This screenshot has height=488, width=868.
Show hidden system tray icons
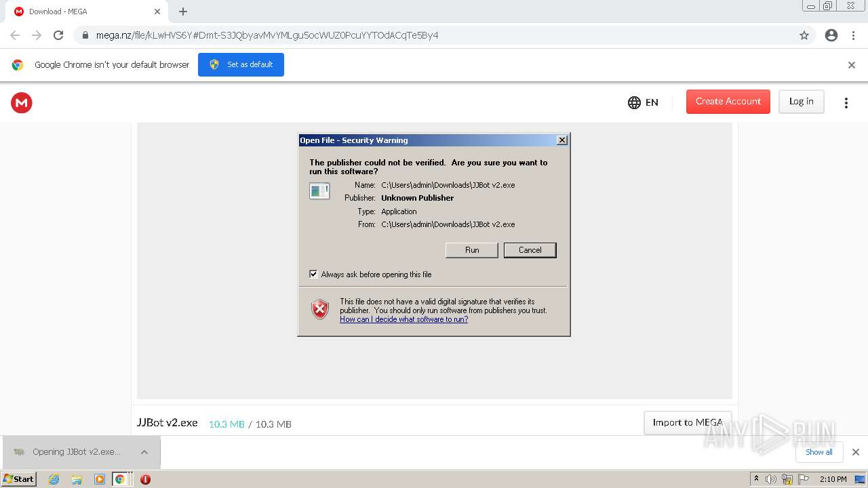[x=756, y=479]
